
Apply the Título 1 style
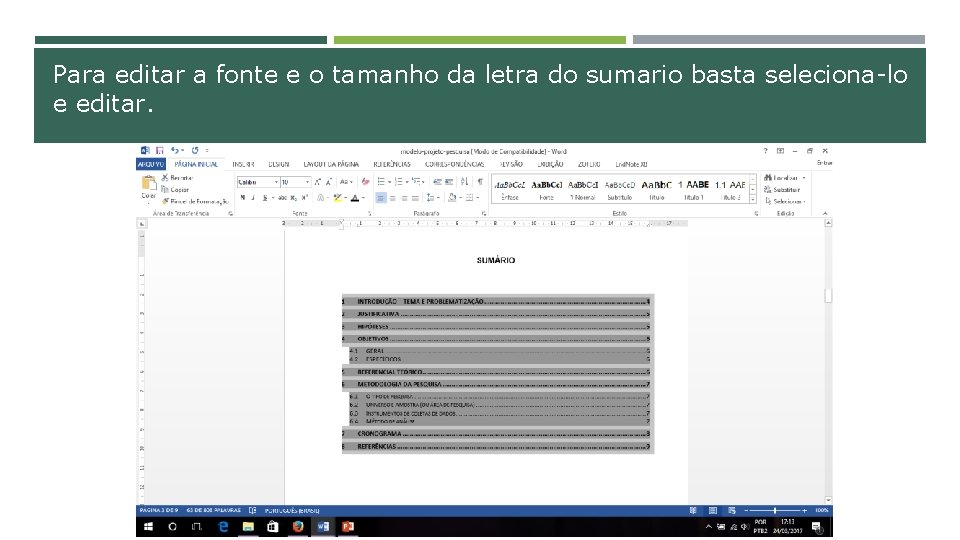693,190
